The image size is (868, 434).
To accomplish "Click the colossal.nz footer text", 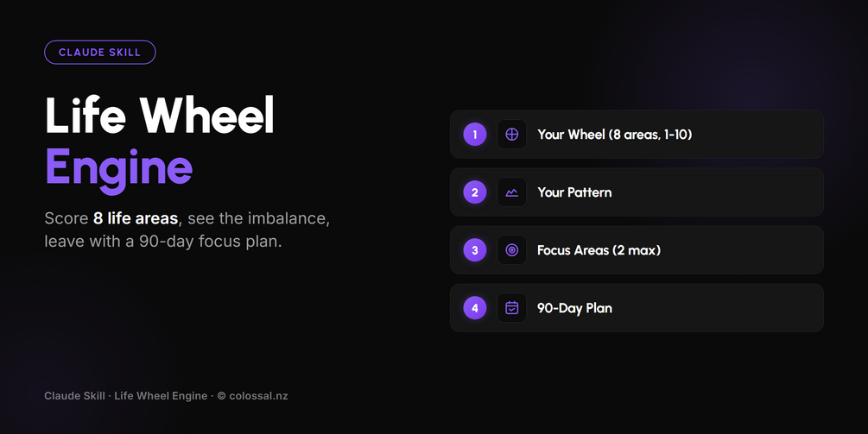I will pyautogui.click(x=258, y=396).
